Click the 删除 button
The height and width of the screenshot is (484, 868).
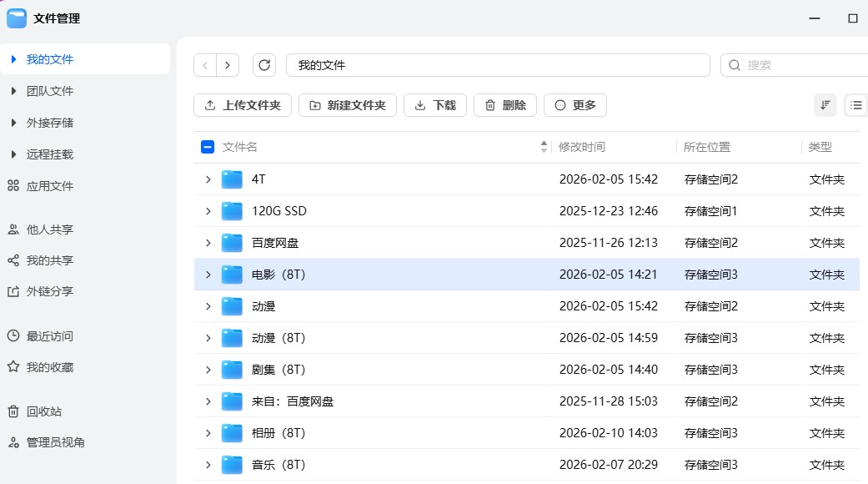505,105
